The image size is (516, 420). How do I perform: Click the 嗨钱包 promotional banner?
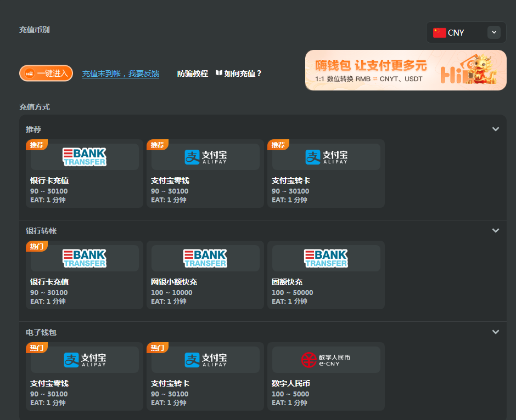tap(406, 70)
